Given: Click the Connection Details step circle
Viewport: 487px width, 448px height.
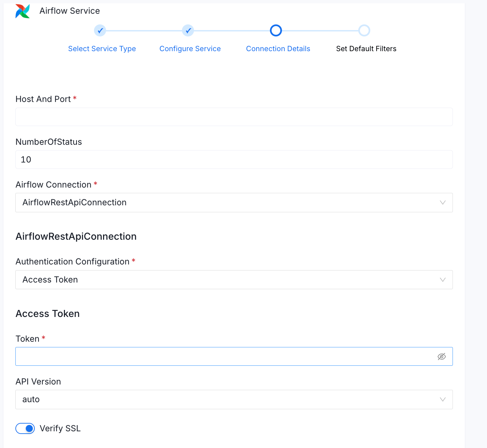Looking at the screenshot, I should [276, 30].
